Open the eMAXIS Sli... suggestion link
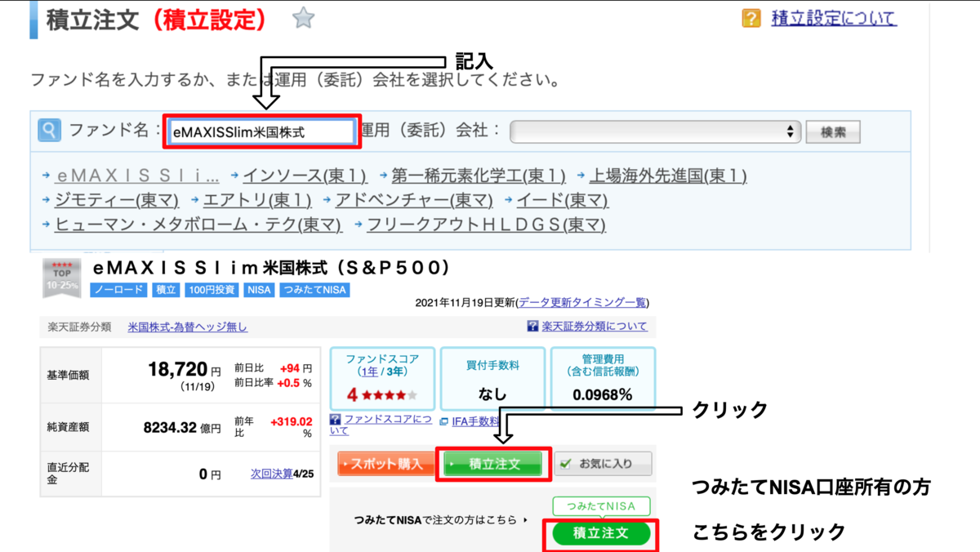 (137, 176)
